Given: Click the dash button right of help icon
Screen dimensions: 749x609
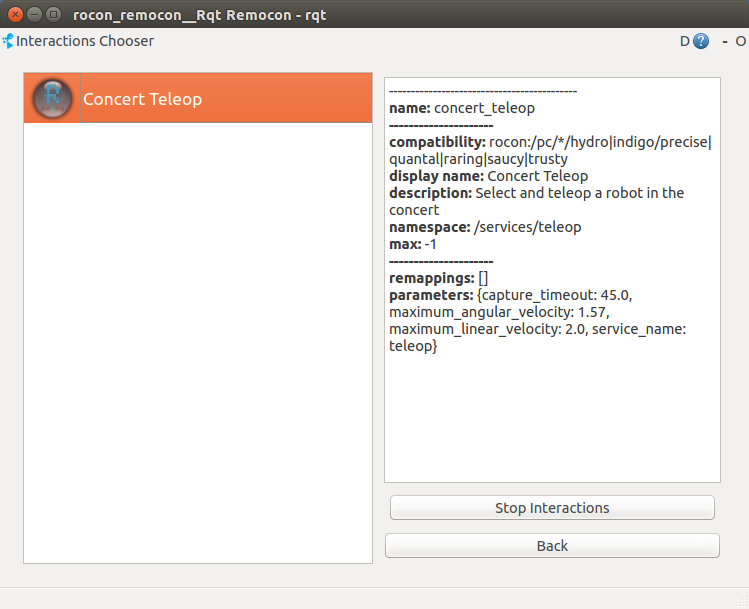Looking at the screenshot, I should pyautogui.click(x=724, y=42).
